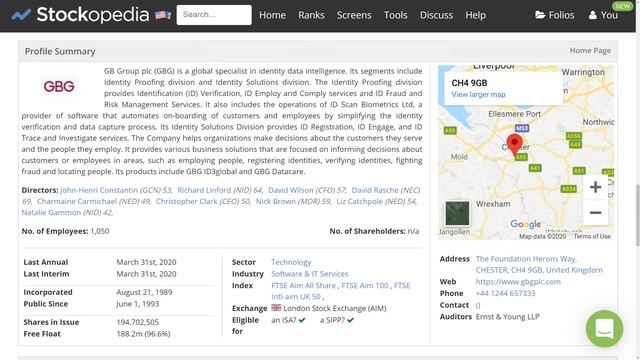Click Public Since date June 1, 1993
Viewport: 640px width, 360px height.
[138, 304]
